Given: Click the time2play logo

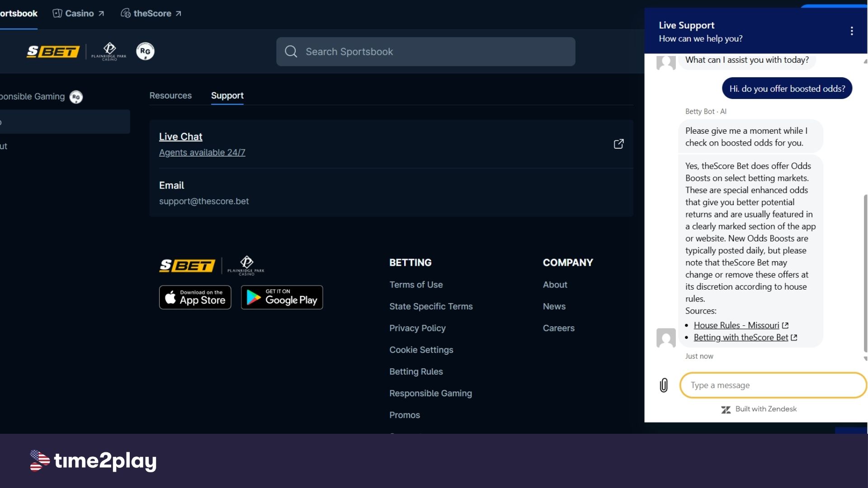Looking at the screenshot, I should point(93,461).
